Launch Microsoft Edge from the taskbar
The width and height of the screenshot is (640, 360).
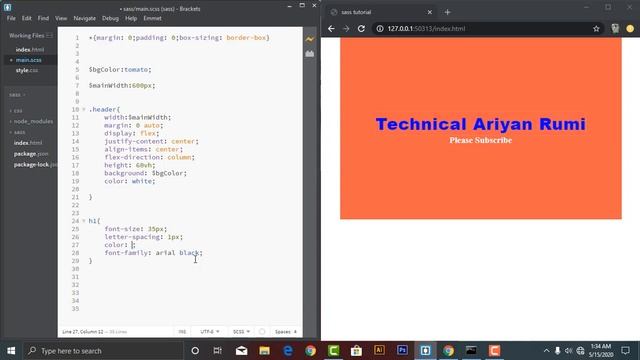pyautogui.click(x=287, y=351)
